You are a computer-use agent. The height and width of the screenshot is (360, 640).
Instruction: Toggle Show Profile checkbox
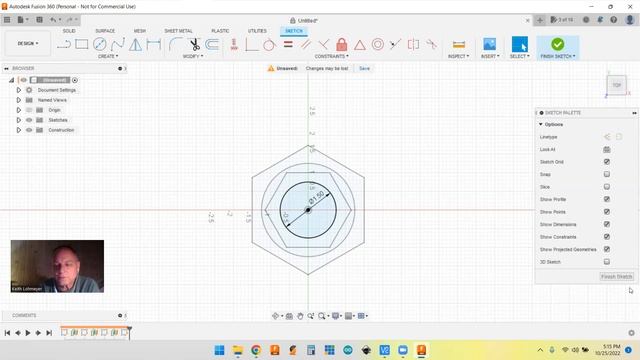[607, 199]
